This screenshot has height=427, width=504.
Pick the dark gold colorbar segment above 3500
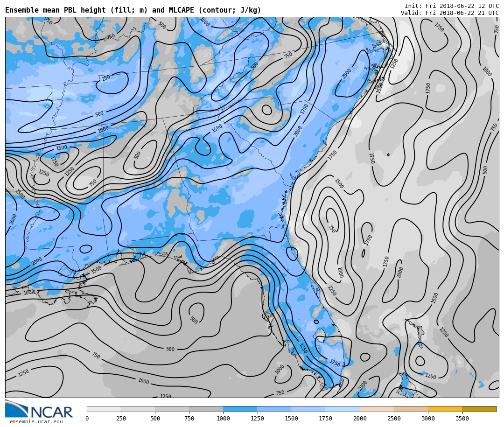[479, 409]
